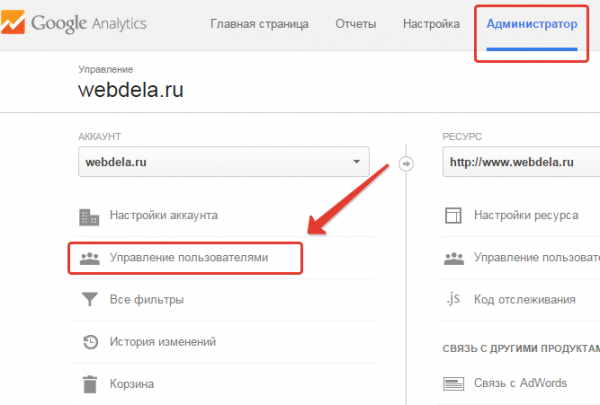Open the РЕСУРС http://www.webdela.ru dropdown
Screen dimensions: 600x405
coord(521,162)
